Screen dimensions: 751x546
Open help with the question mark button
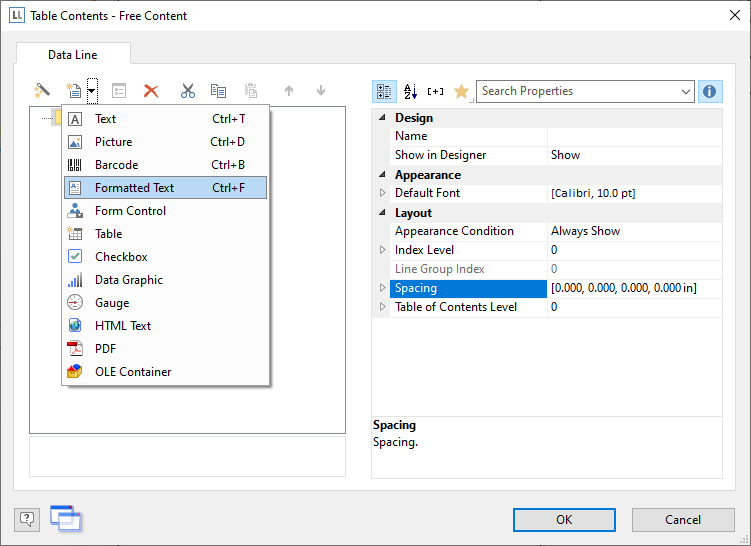tap(27, 519)
